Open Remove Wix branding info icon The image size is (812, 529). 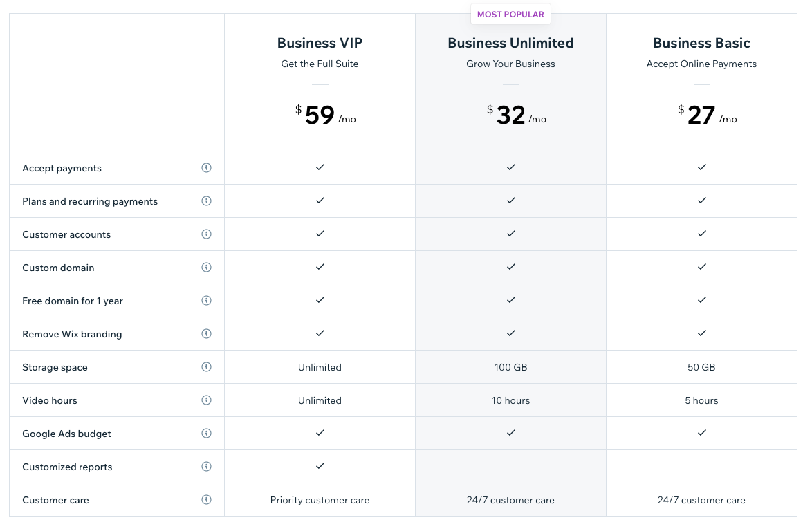[x=206, y=334]
